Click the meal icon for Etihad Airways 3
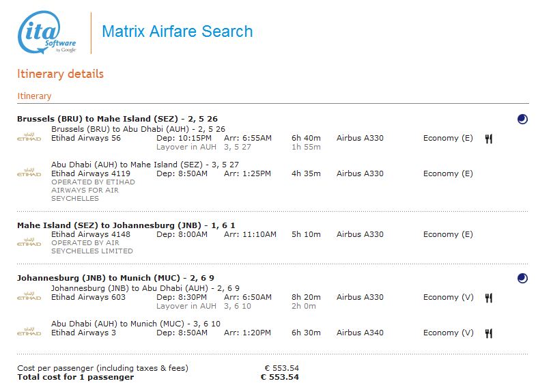Image resolution: width=538 pixels, height=392 pixels. 489,333
